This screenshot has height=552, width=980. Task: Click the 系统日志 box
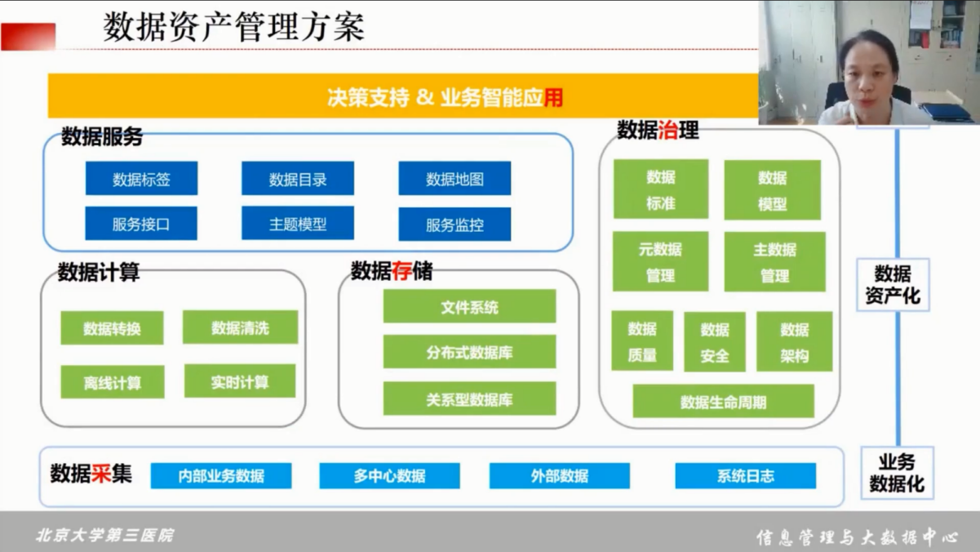[745, 476]
